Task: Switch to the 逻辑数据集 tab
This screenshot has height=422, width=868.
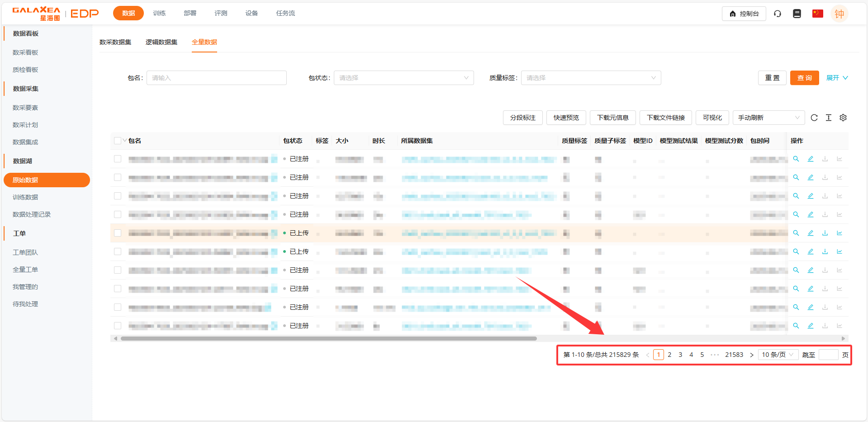Action: click(161, 42)
